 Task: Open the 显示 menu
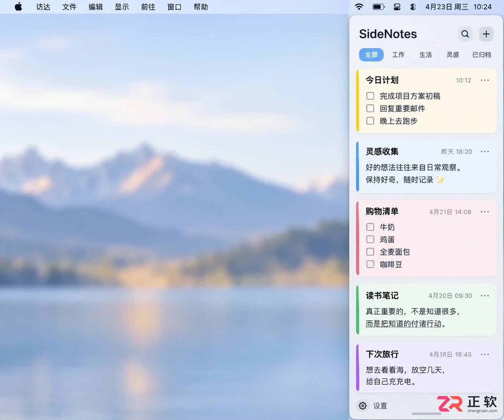coord(122,7)
